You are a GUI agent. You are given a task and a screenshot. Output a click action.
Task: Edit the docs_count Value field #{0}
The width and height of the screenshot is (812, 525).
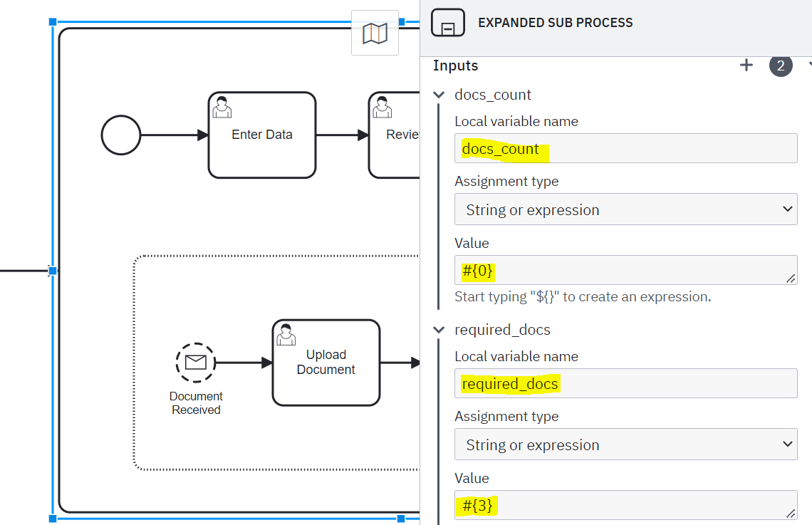click(x=625, y=270)
